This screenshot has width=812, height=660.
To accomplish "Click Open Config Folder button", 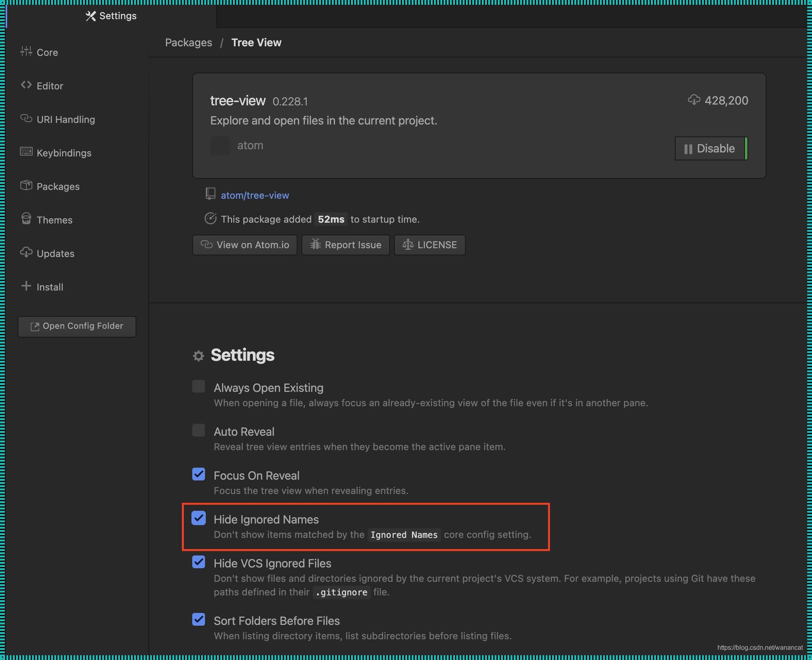I will coord(77,326).
